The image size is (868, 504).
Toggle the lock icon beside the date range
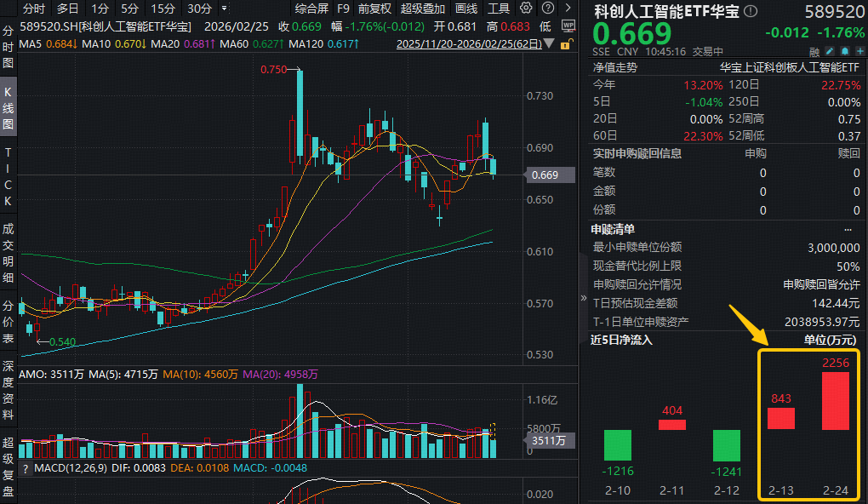click(x=564, y=44)
